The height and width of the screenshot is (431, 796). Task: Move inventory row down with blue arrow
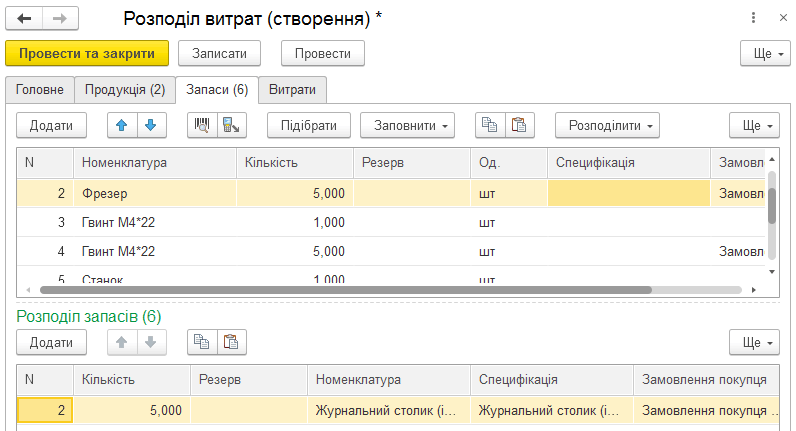[x=151, y=125]
